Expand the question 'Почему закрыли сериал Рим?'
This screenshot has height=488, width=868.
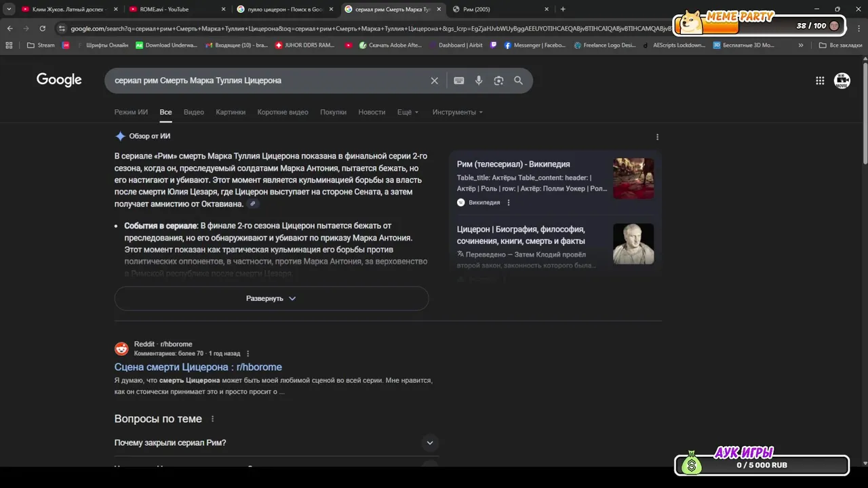pyautogui.click(x=277, y=443)
